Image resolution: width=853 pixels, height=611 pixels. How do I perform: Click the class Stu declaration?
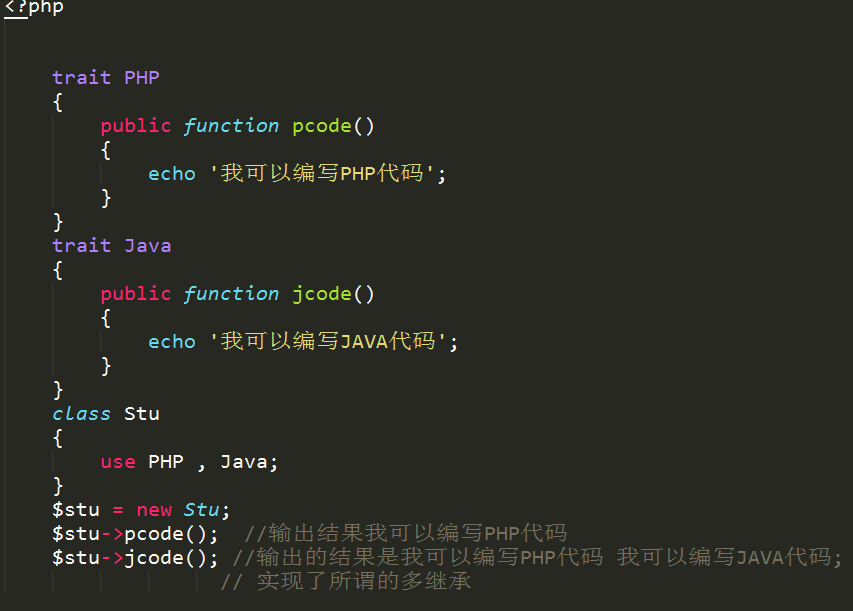(x=106, y=413)
